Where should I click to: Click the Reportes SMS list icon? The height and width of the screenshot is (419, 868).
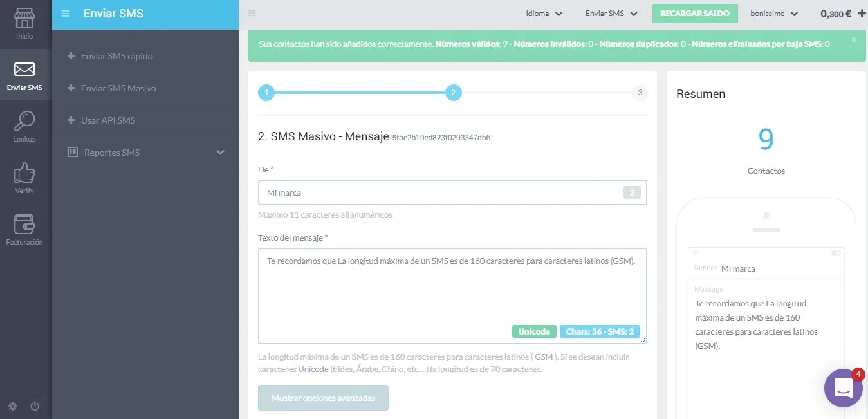(x=72, y=153)
